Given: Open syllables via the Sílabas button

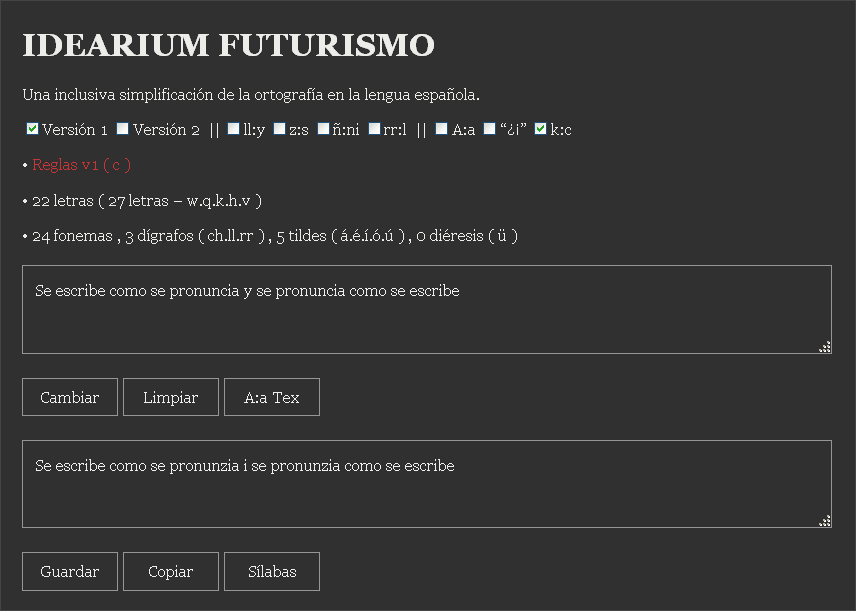Looking at the screenshot, I should tap(271, 571).
